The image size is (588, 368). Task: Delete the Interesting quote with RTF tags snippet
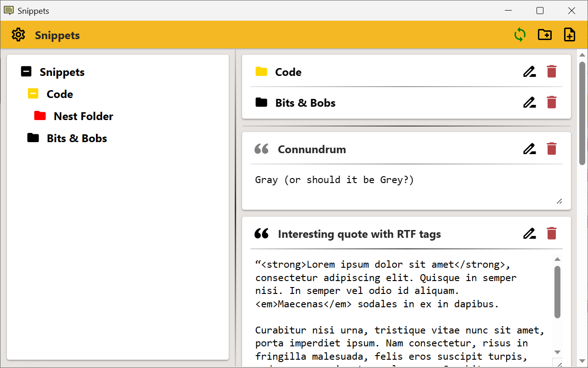coord(551,234)
